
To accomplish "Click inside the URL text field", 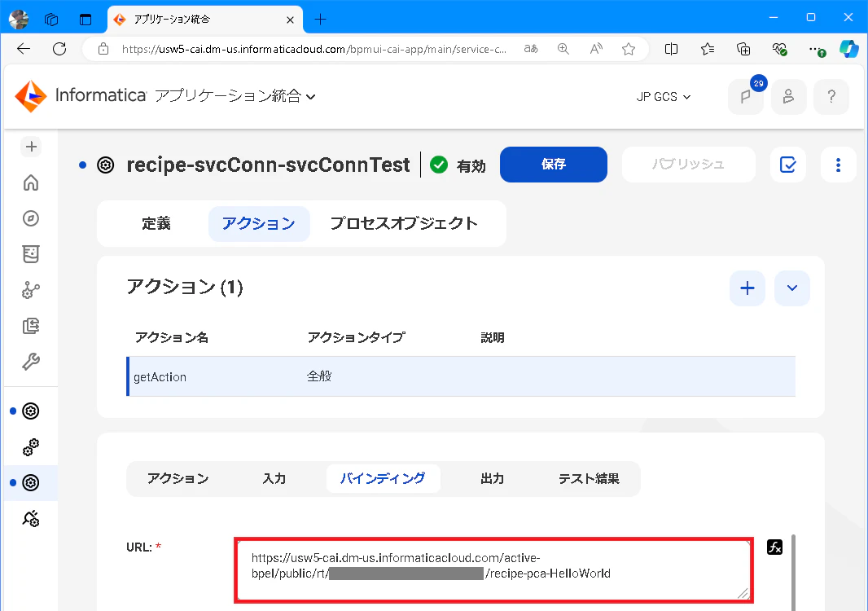I will tap(493, 570).
